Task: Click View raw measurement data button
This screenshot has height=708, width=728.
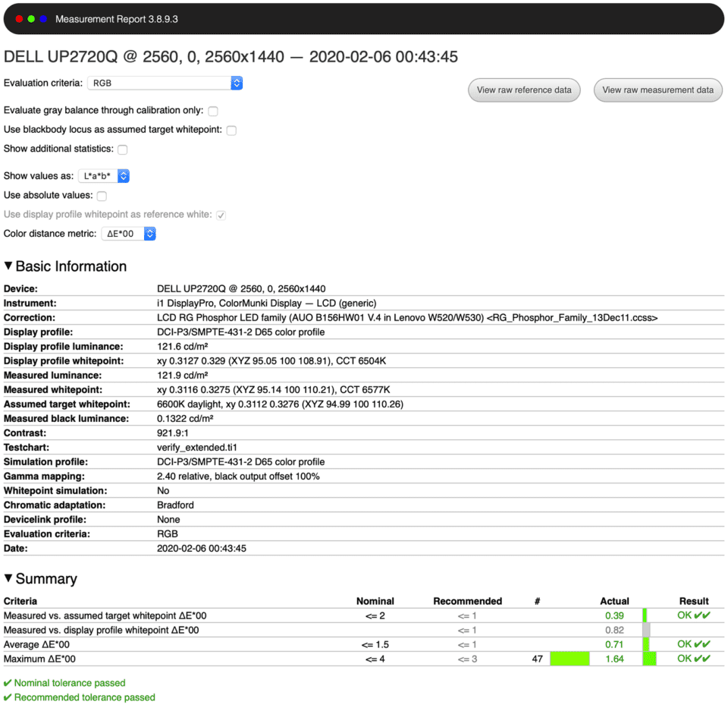Action: [658, 90]
